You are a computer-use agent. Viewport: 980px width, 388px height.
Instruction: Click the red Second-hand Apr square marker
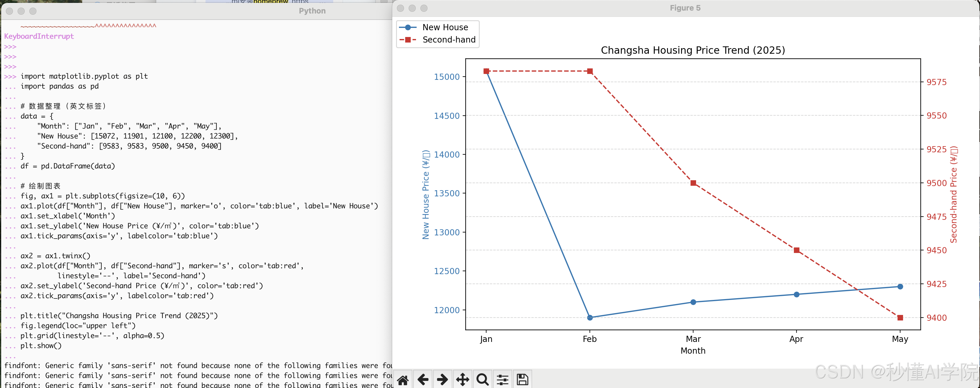click(797, 250)
